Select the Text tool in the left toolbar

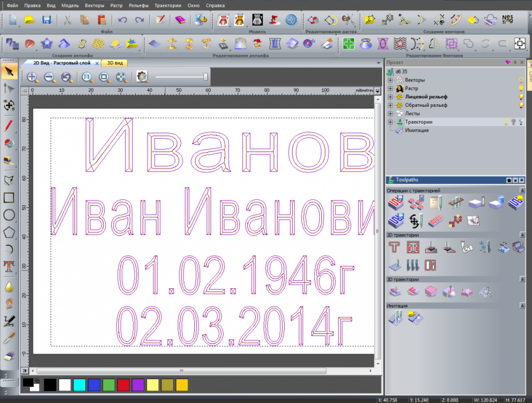(x=7, y=266)
